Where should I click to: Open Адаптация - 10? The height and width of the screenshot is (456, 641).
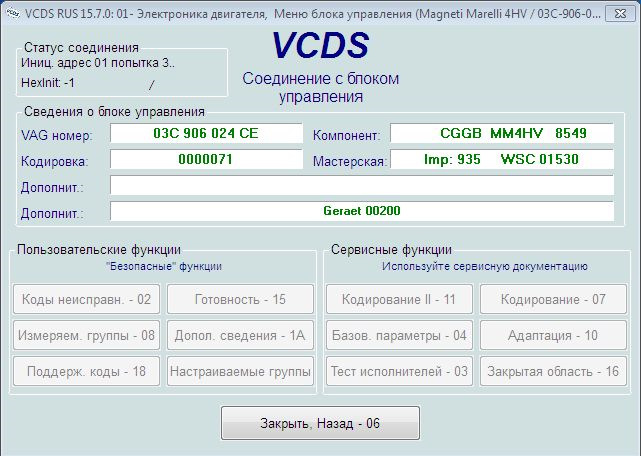[553, 335]
